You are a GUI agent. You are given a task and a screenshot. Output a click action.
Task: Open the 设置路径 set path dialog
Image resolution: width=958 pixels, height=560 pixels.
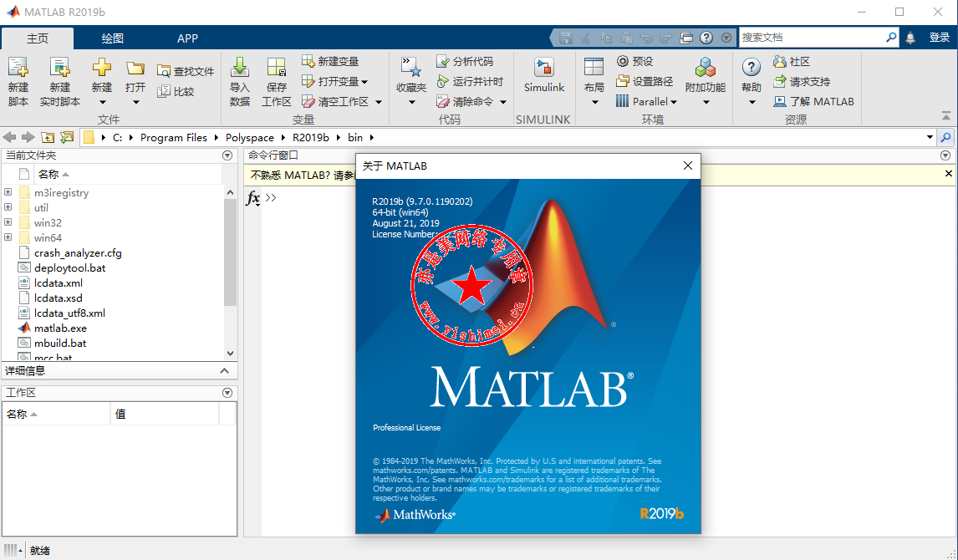click(x=645, y=81)
